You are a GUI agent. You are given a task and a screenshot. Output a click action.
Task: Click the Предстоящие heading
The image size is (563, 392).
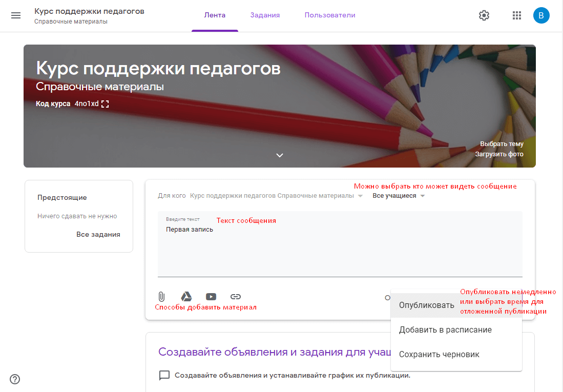click(x=62, y=198)
